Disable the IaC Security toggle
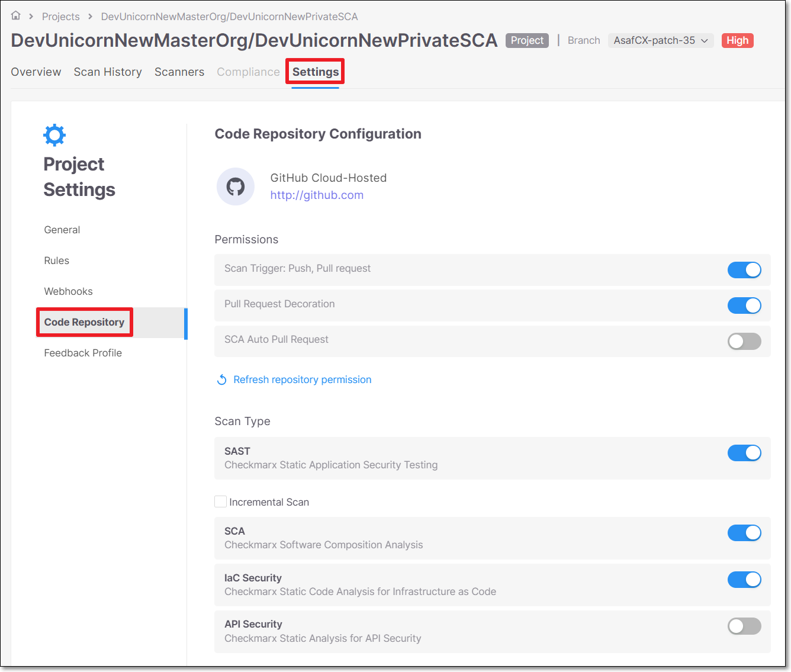The width and height of the screenshot is (791, 672). click(744, 580)
